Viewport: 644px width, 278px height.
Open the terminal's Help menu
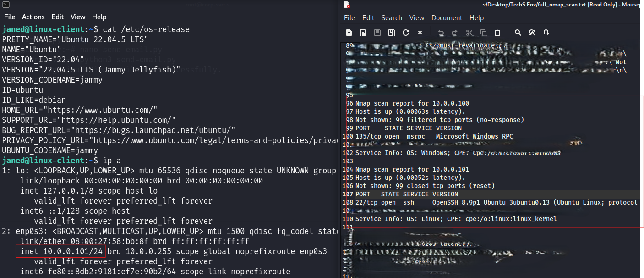click(x=99, y=17)
